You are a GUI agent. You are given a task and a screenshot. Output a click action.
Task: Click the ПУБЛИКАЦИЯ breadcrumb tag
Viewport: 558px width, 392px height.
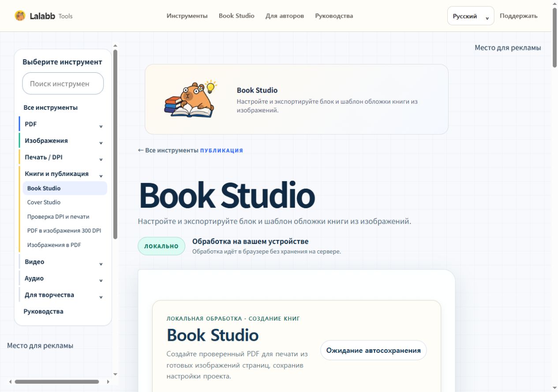(x=221, y=150)
